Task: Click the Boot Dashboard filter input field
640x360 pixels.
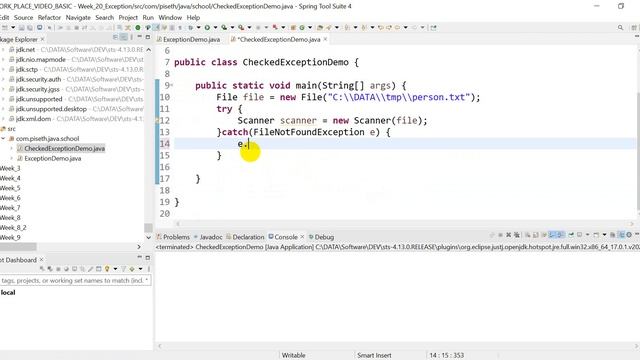Action: pyautogui.click(x=75, y=280)
